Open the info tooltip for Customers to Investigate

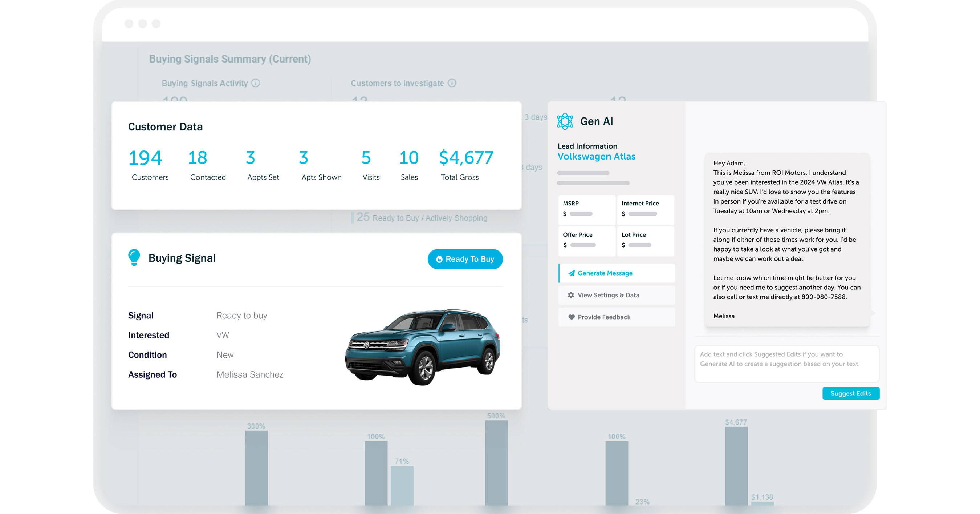(452, 83)
